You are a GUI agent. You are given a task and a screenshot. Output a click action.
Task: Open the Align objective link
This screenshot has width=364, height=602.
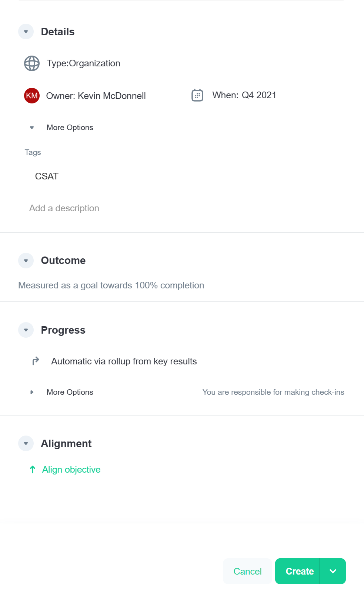coord(71,470)
